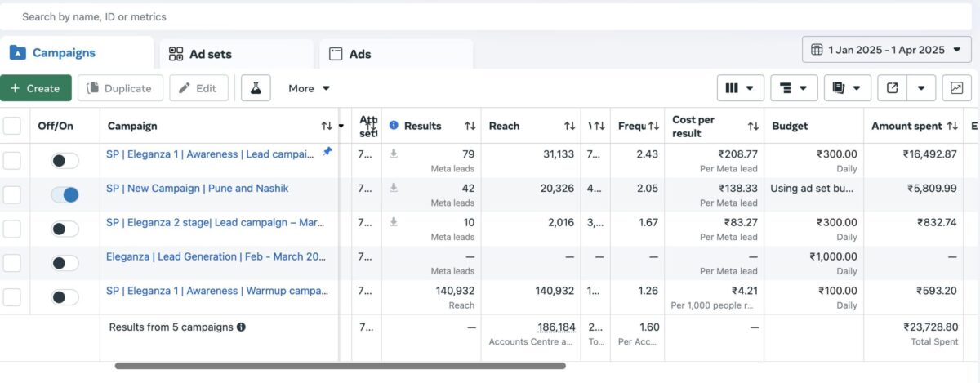Screen dimensions: 980x383
Task: Open the reports icon dropdown
Action: 847,88
